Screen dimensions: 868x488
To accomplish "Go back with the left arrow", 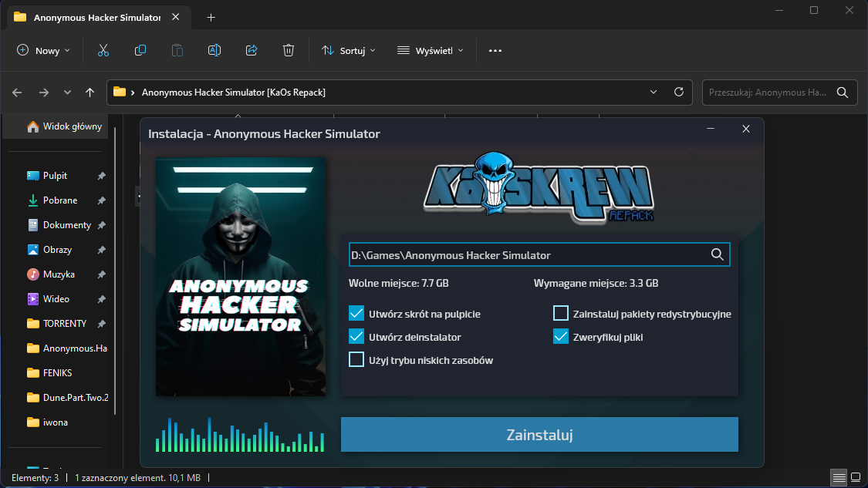I will [x=17, y=93].
